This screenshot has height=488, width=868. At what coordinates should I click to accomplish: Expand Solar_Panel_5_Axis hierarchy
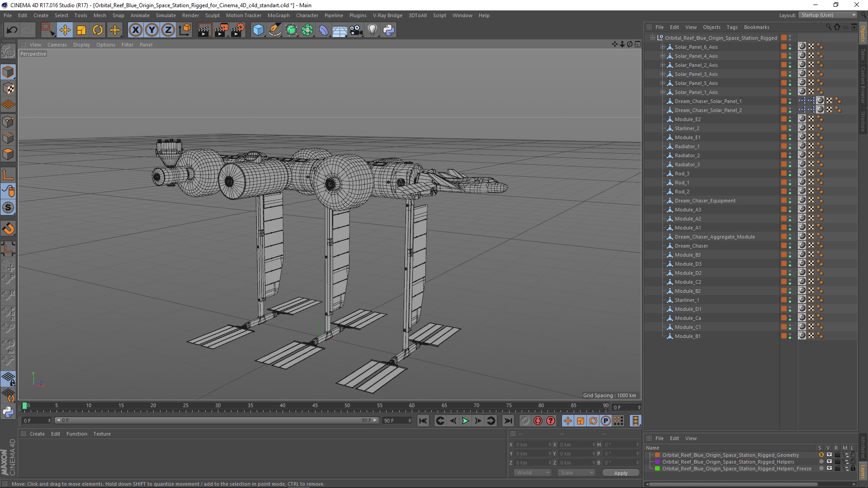[663, 83]
